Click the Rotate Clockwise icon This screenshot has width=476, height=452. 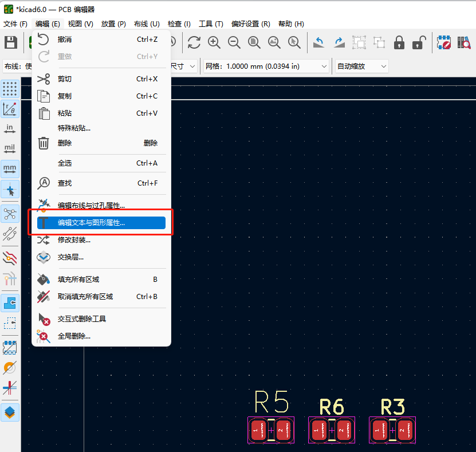point(339,42)
